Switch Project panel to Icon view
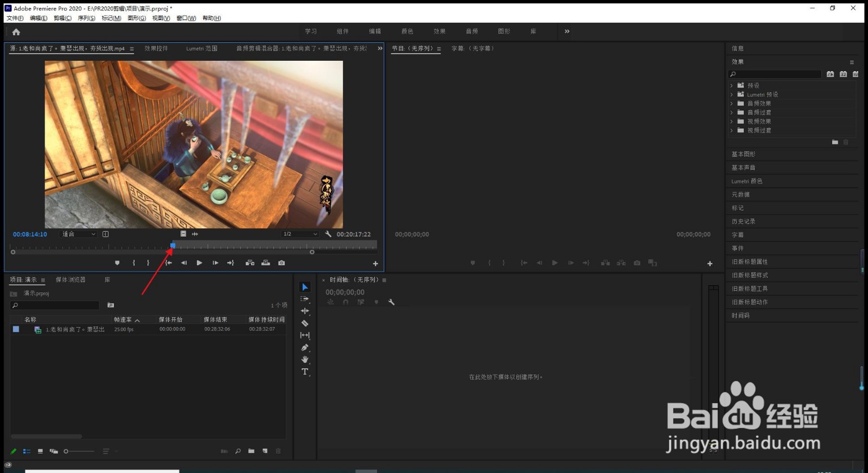868x473 pixels. [40, 451]
